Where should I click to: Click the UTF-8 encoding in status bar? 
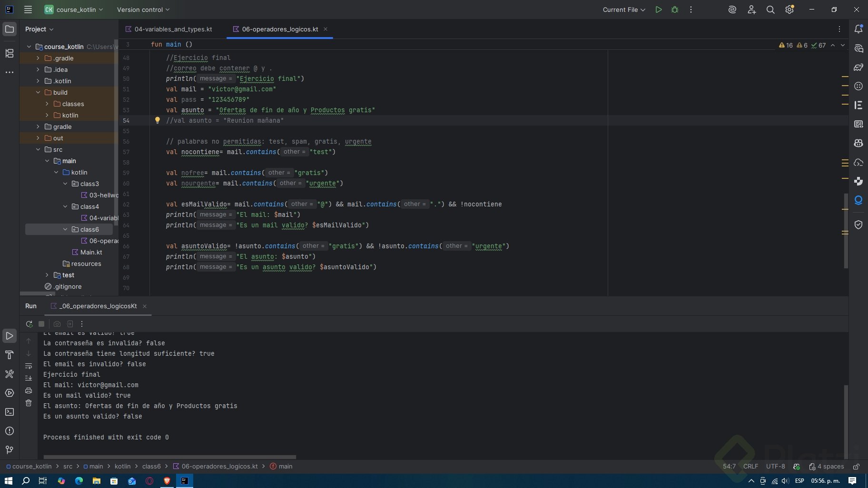[775, 467]
